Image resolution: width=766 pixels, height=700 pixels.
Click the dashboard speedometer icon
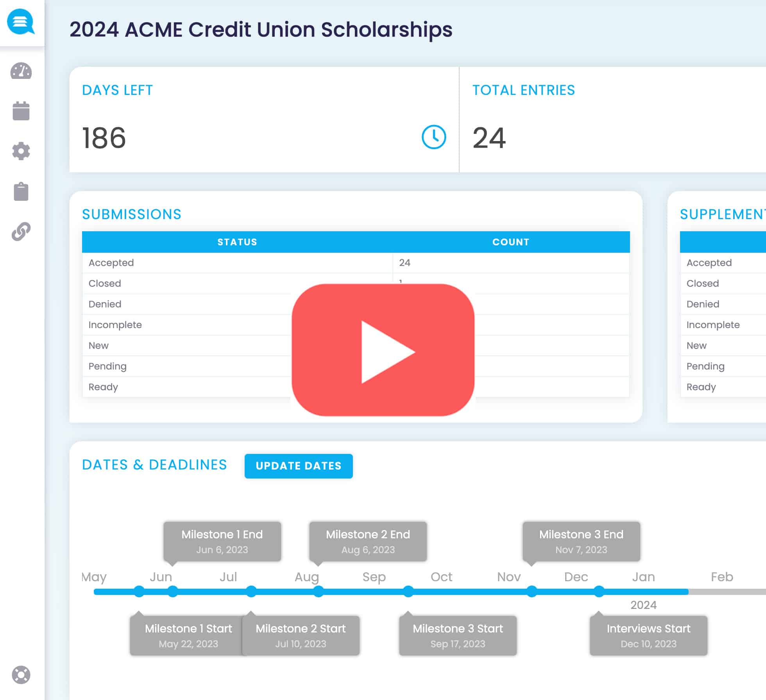(21, 71)
